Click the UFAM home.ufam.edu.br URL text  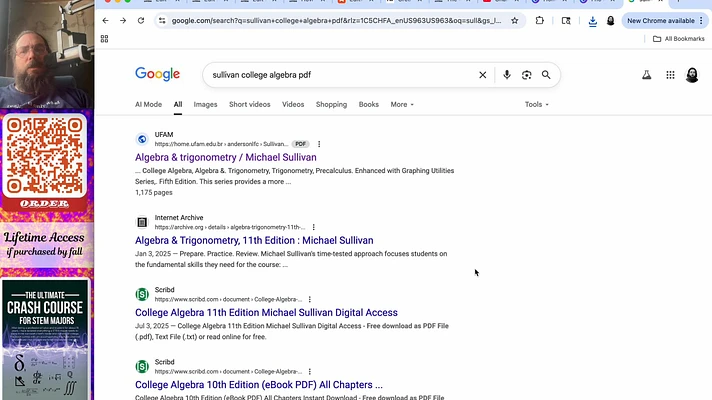click(222, 144)
